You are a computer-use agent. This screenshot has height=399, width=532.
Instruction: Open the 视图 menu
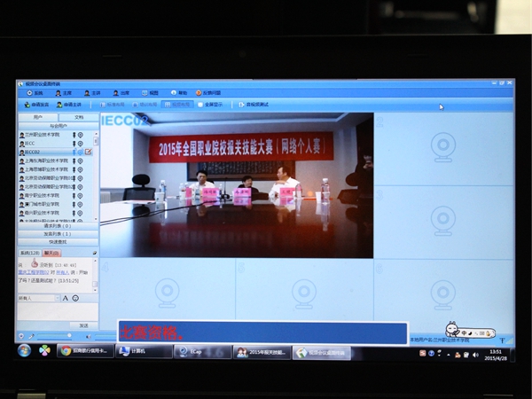click(x=151, y=92)
